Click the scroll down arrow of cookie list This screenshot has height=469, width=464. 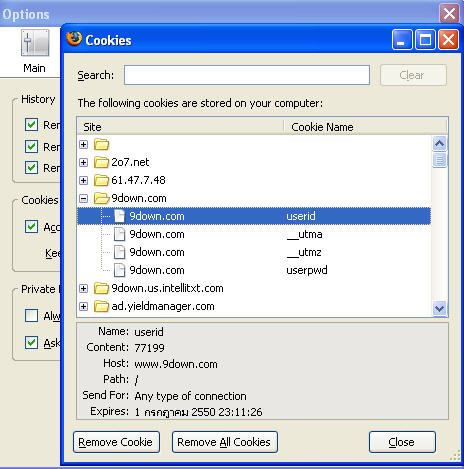click(439, 308)
